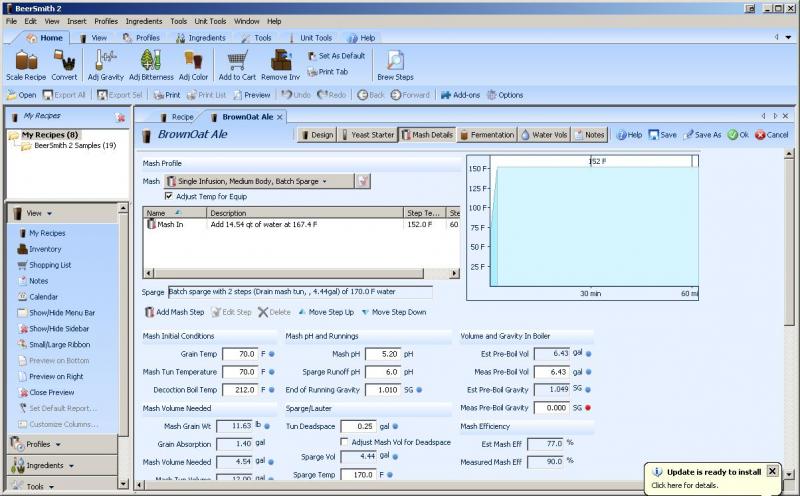The width and height of the screenshot is (800, 496).
Task: Open Brew Steps report
Action: 395,65
